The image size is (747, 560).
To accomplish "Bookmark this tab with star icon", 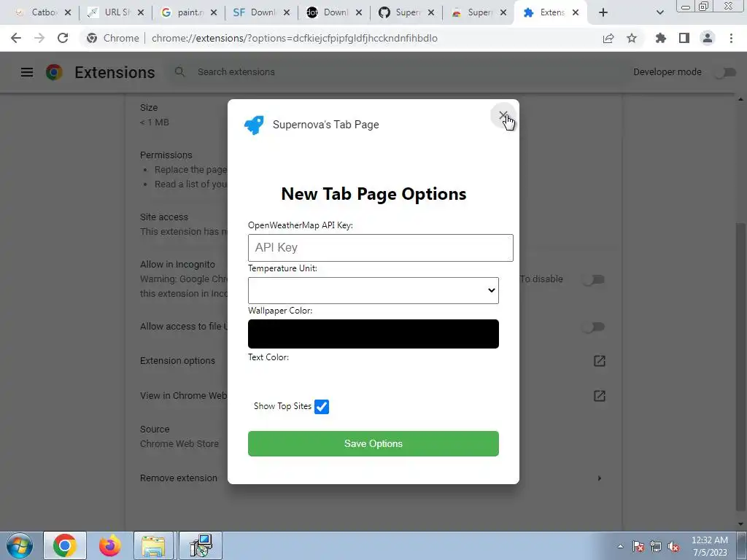I will [x=632, y=38].
